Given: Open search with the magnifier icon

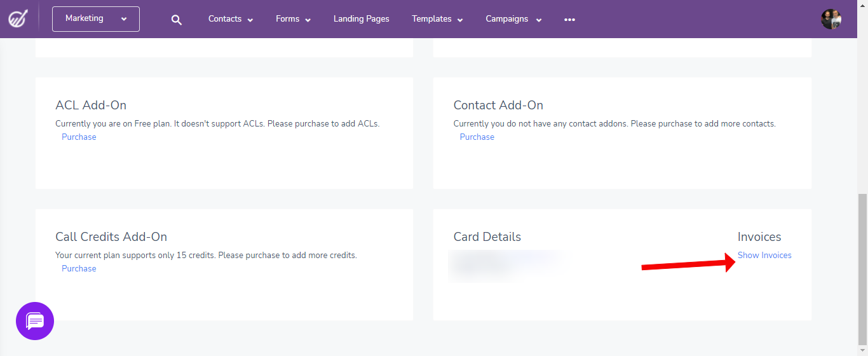Looking at the screenshot, I should tap(177, 20).
